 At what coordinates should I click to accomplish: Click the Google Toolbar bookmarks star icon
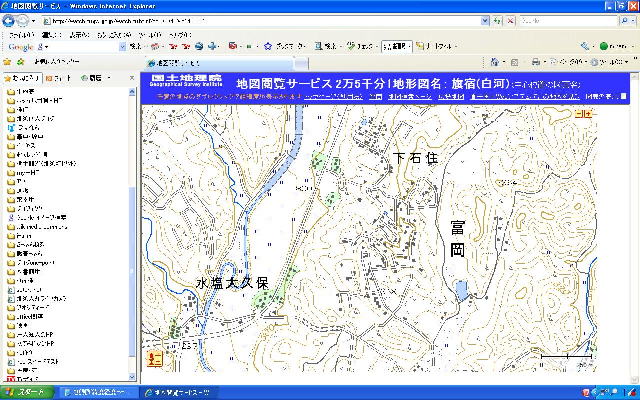(268, 46)
